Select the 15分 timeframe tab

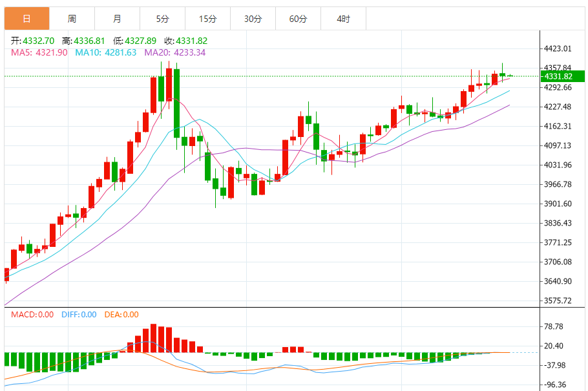pyautogui.click(x=207, y=19)
